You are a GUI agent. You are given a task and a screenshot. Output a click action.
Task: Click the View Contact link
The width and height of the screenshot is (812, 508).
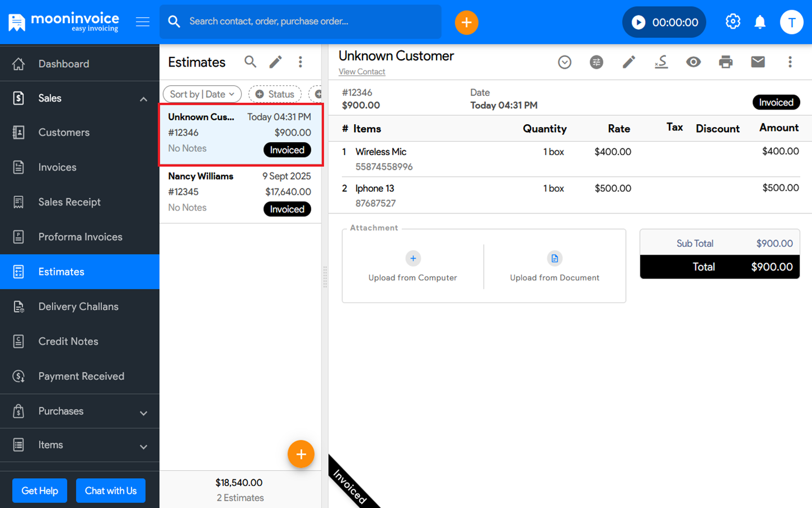click(361, 72)
